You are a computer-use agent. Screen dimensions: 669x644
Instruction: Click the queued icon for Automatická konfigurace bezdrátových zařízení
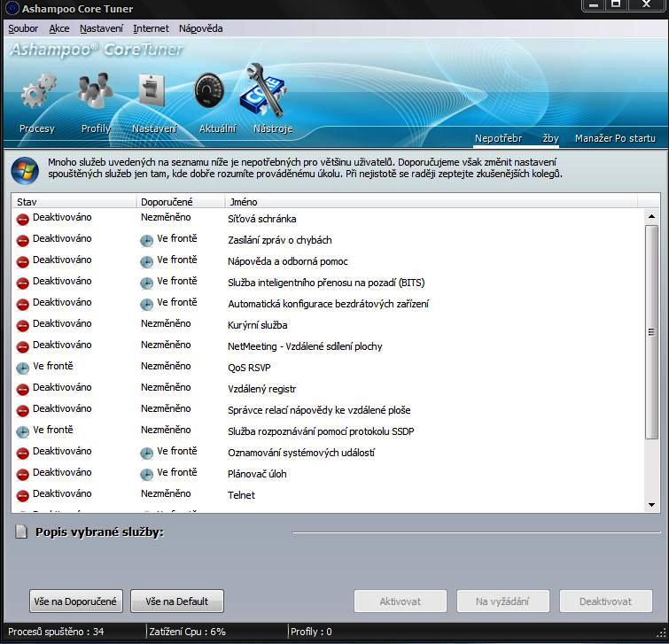click(x=146, y=305)
